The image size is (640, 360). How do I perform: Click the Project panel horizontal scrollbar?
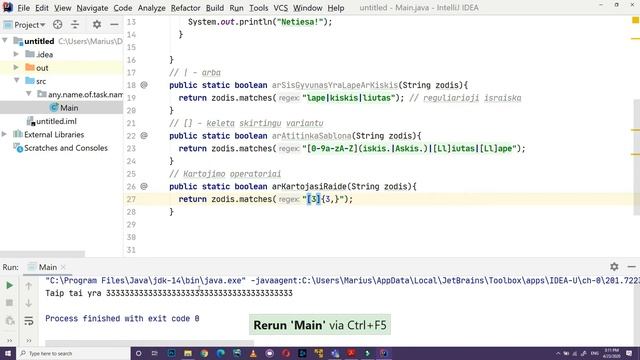(42, 254)
